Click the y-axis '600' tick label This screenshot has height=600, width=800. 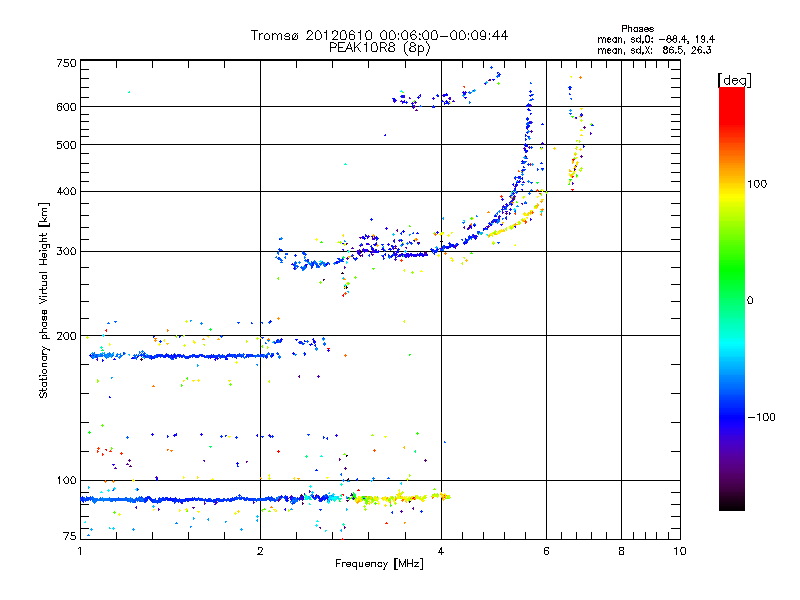click(66, 107)
